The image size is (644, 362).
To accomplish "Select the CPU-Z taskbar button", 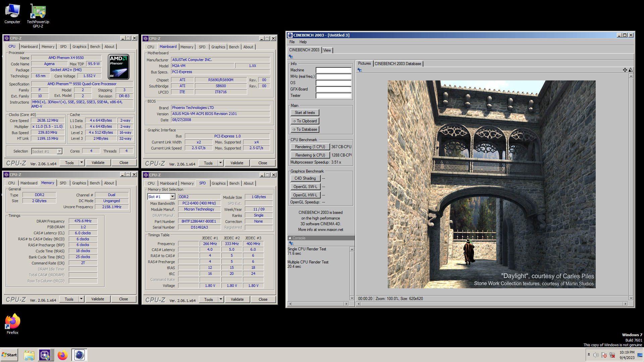I will click(x=45, y=355).
